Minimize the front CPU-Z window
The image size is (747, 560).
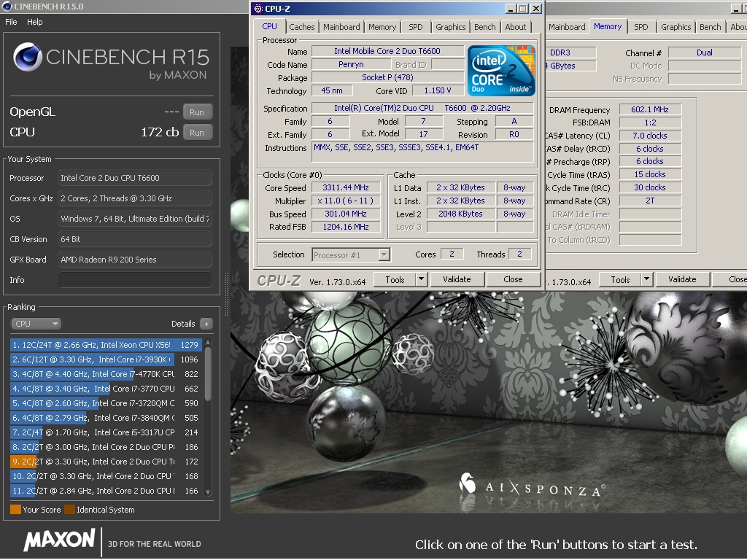click(510, 9)
